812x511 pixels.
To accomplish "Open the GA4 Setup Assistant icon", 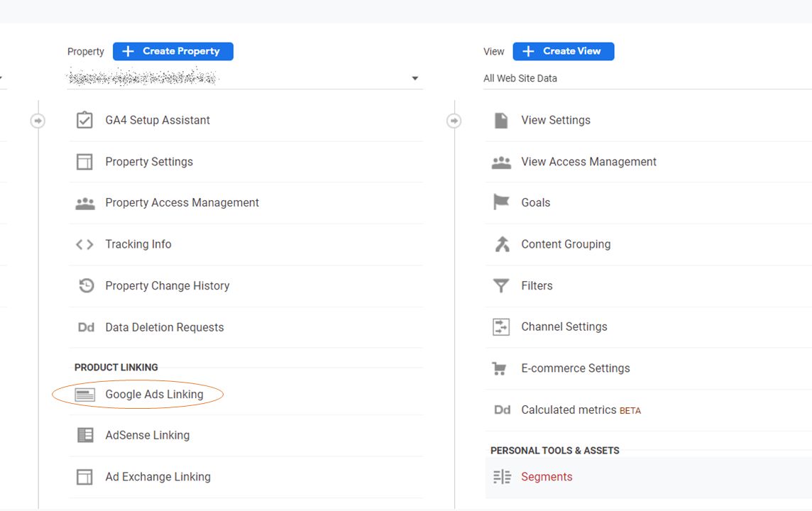I will 84,120.
